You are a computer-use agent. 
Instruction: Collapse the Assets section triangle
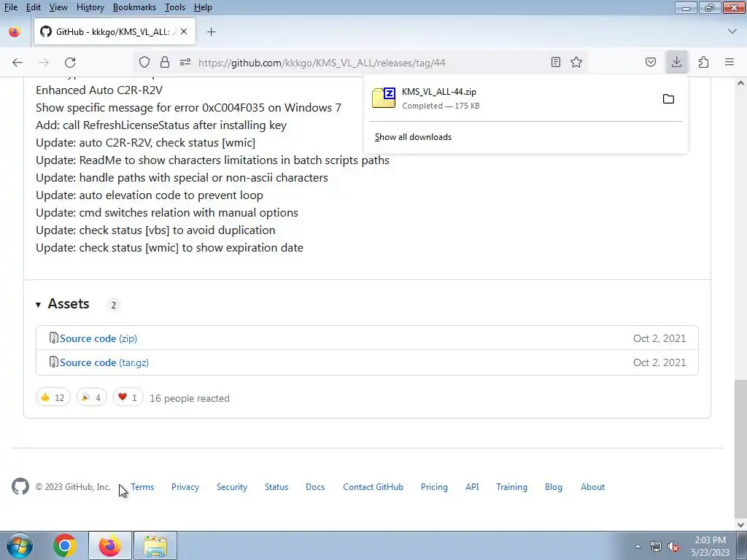38,305
